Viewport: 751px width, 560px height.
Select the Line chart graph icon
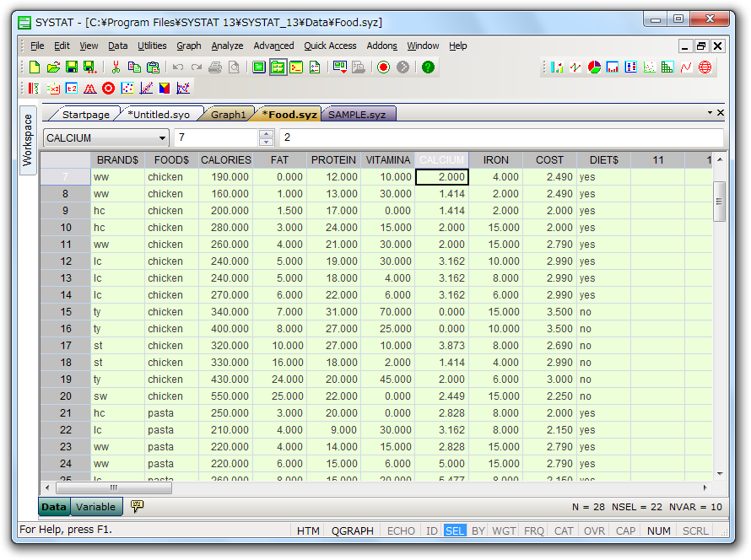[575, 67]
